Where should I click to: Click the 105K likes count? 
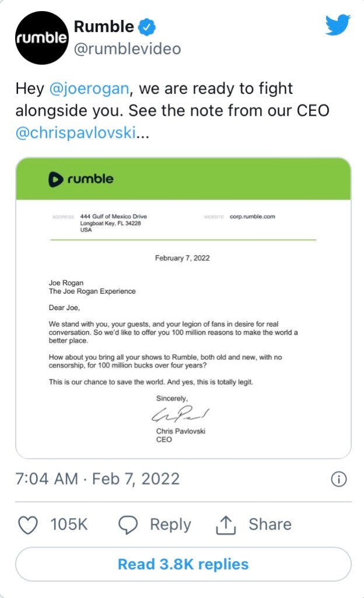coord(69,524)
